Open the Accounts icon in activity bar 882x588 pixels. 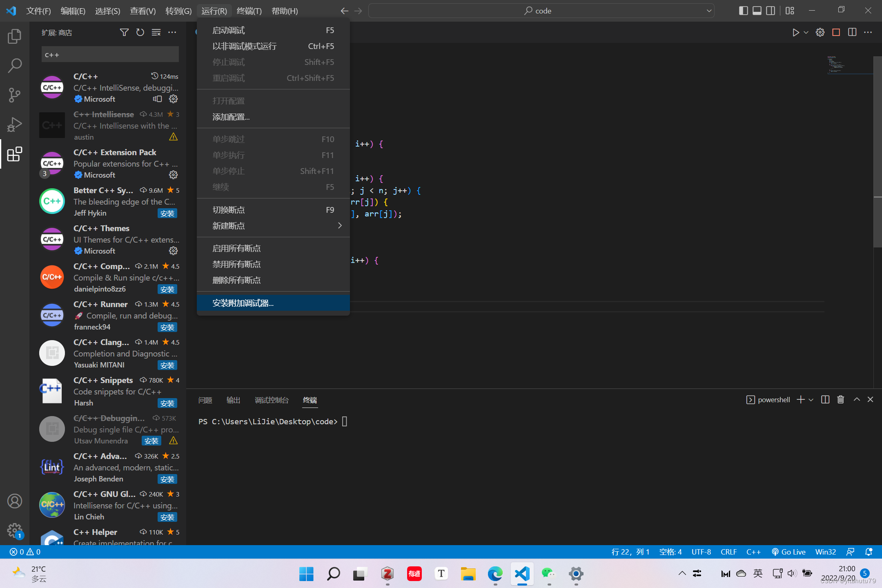tap(15, 501)
